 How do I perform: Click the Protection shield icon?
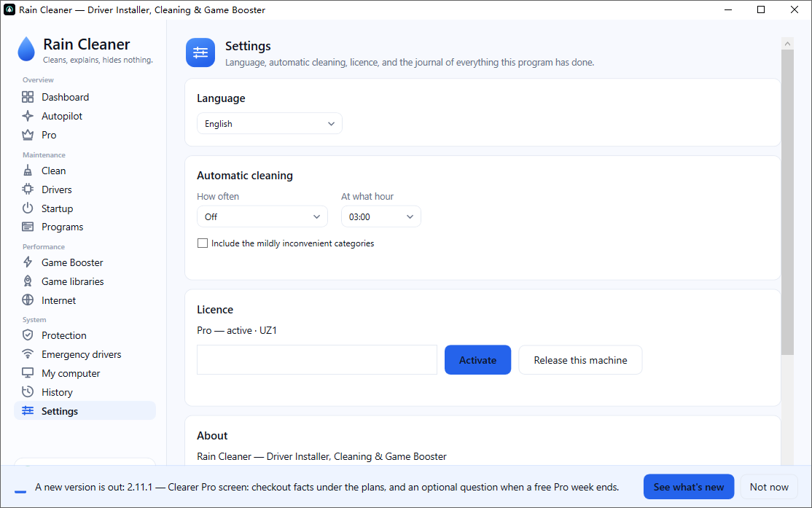coord(28,335)
